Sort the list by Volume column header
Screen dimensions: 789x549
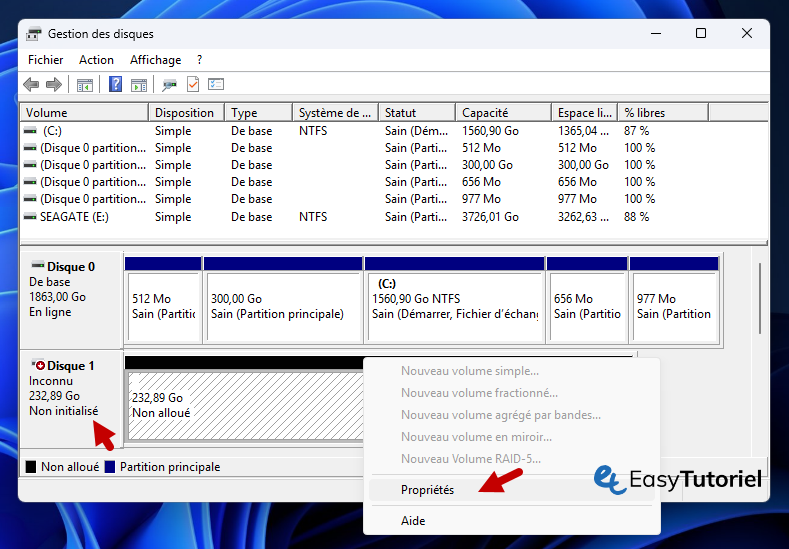tap(47, 113)
